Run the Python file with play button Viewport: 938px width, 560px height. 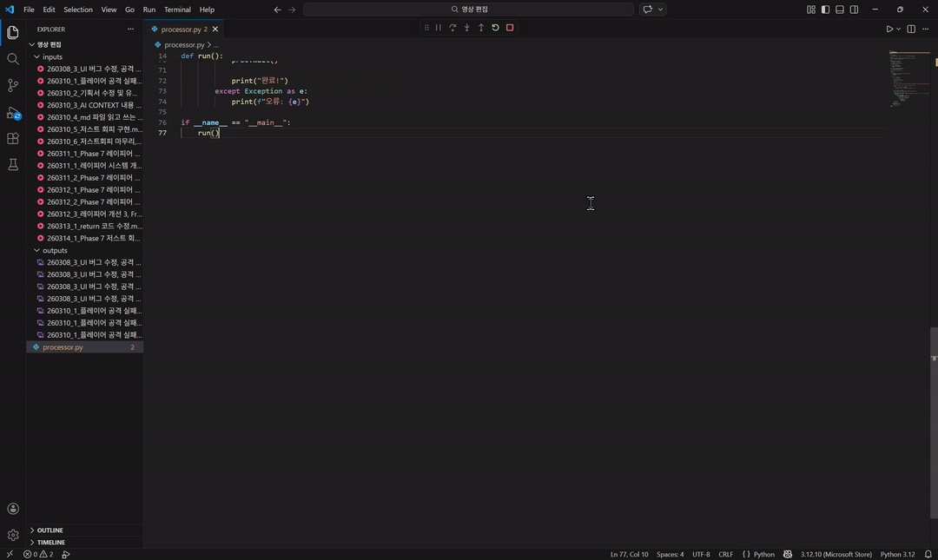(889, 29)
